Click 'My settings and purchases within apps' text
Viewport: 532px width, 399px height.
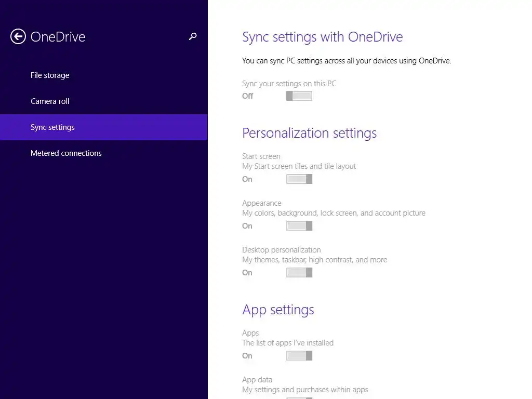[x=305, y=390]
